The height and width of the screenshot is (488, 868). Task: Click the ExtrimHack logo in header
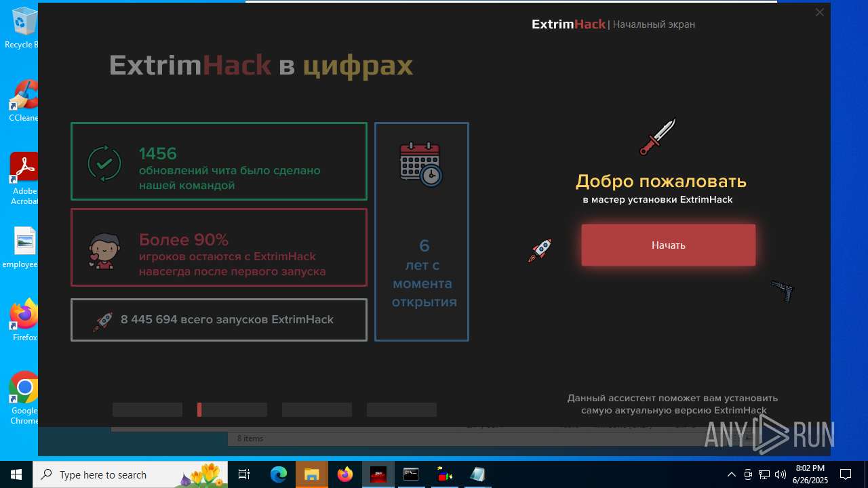tap(568, 24)
